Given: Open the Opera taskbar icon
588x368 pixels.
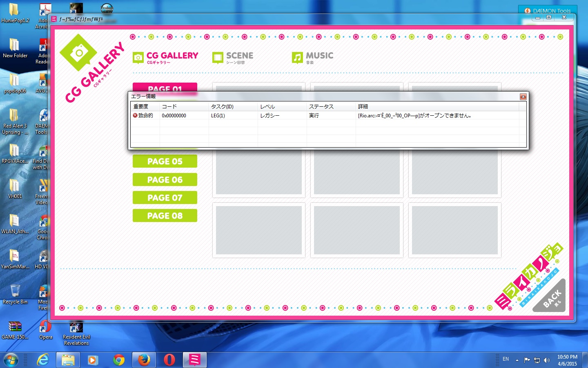Looking at the screenshot, I should 169,360.
